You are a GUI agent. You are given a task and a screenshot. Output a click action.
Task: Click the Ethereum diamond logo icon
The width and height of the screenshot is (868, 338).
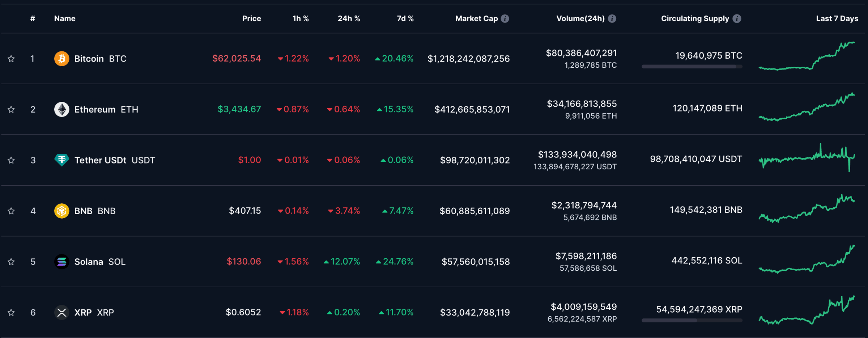coord(61,109)
